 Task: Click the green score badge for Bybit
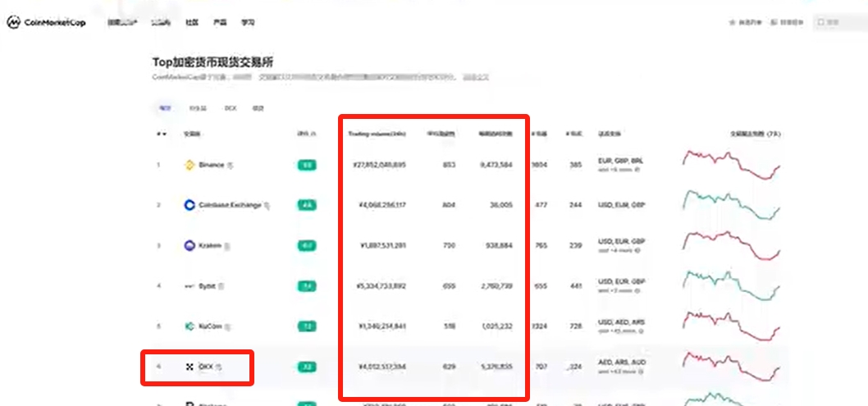click(307, 286)
